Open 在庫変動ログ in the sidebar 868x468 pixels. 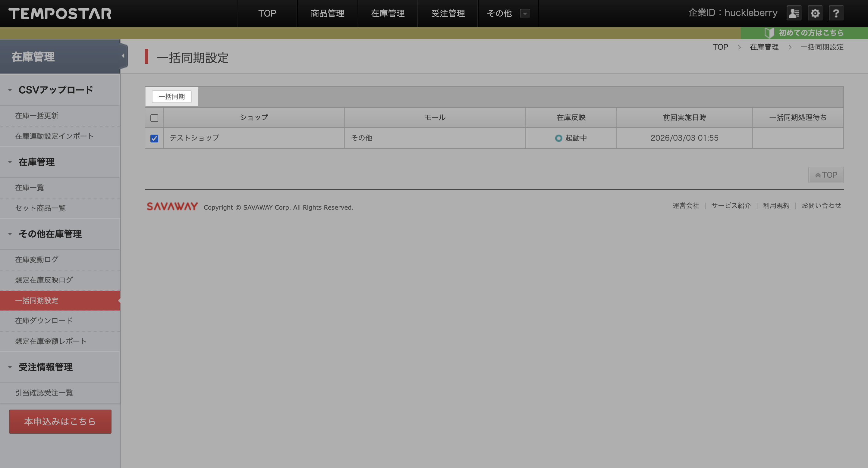37,260
